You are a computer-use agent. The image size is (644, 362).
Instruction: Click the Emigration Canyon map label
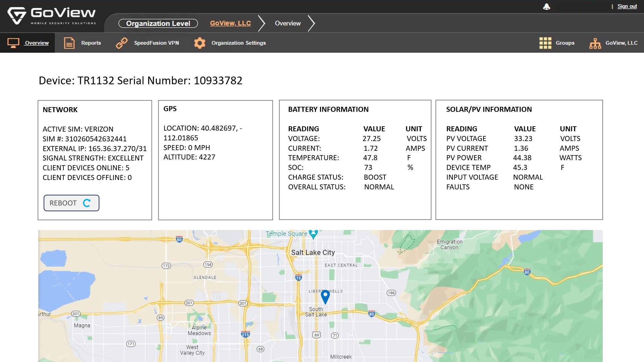(450, 244)
